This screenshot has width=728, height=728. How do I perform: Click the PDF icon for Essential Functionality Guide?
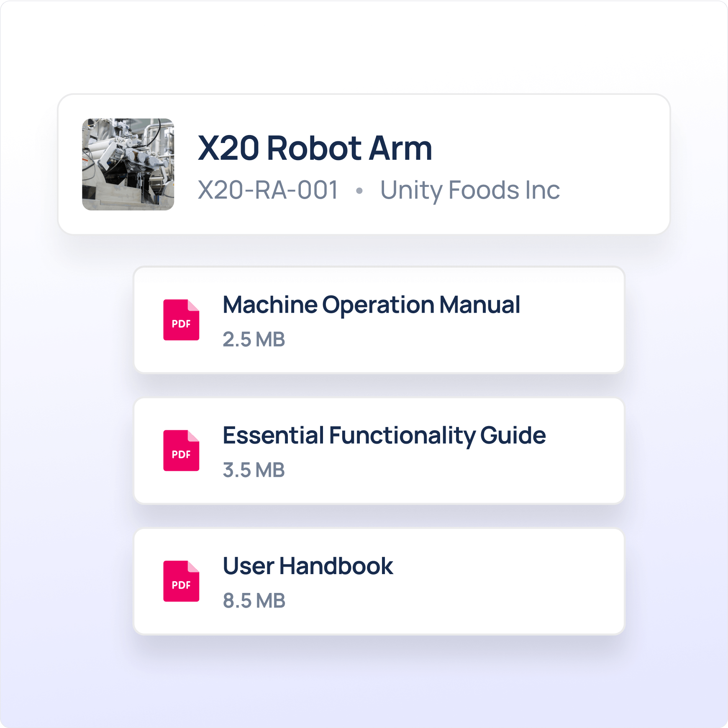point(181,450)
